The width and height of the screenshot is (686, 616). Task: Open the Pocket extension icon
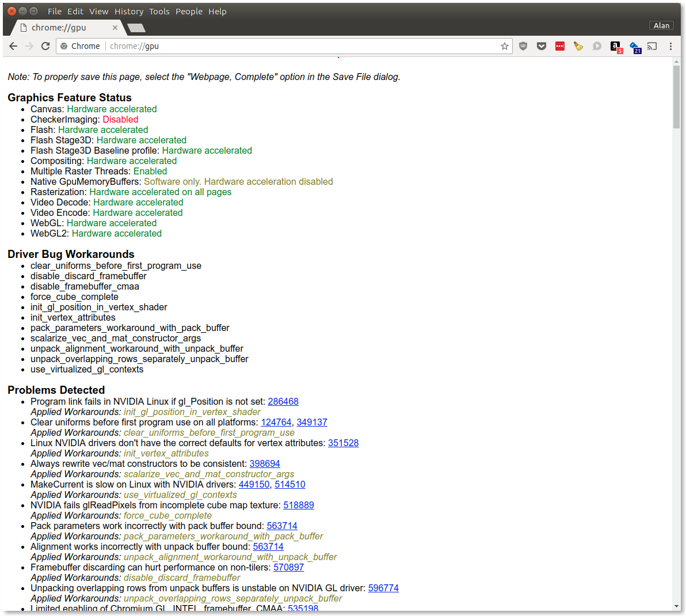tap(541, 46)
